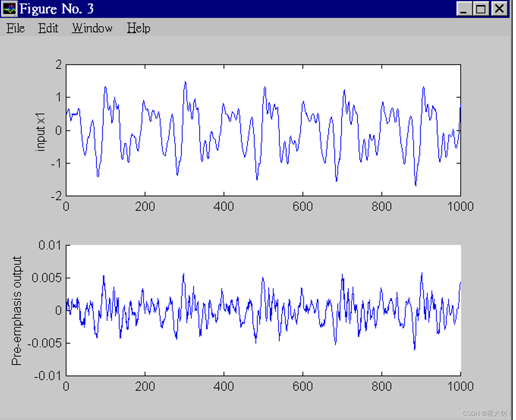Open the Help menu
The height and width of the screenshot is (420, 516).
point(138,28)
